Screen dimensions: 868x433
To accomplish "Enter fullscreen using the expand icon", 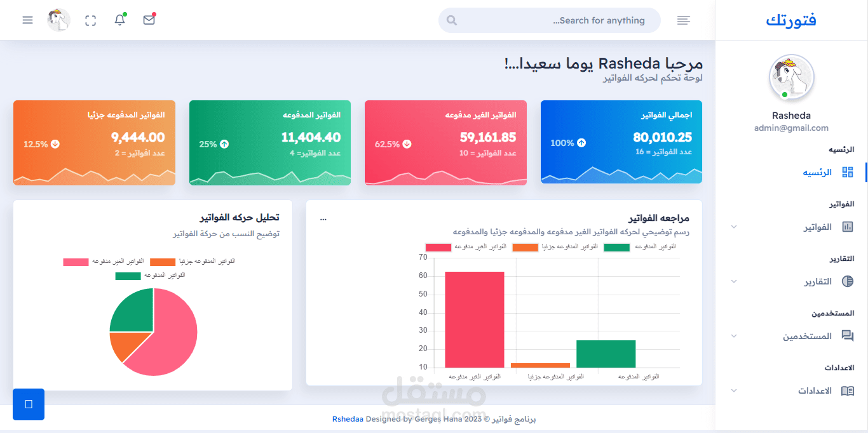I will [x=90, y=20].
